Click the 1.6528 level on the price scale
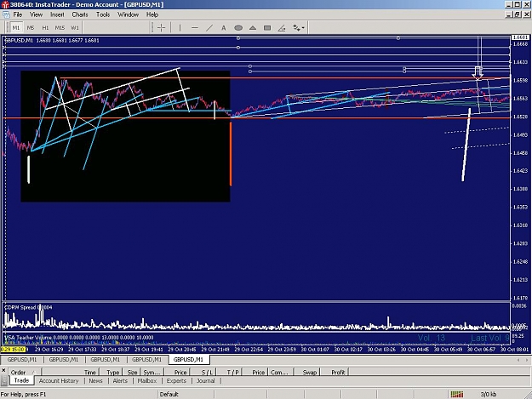Screen dimensions: 532x399 520,117
